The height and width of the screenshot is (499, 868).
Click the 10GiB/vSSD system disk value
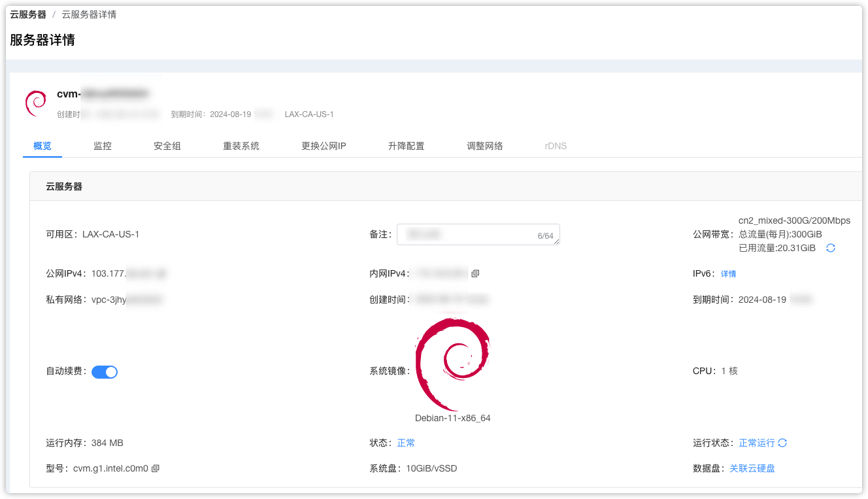pos(431,468)
